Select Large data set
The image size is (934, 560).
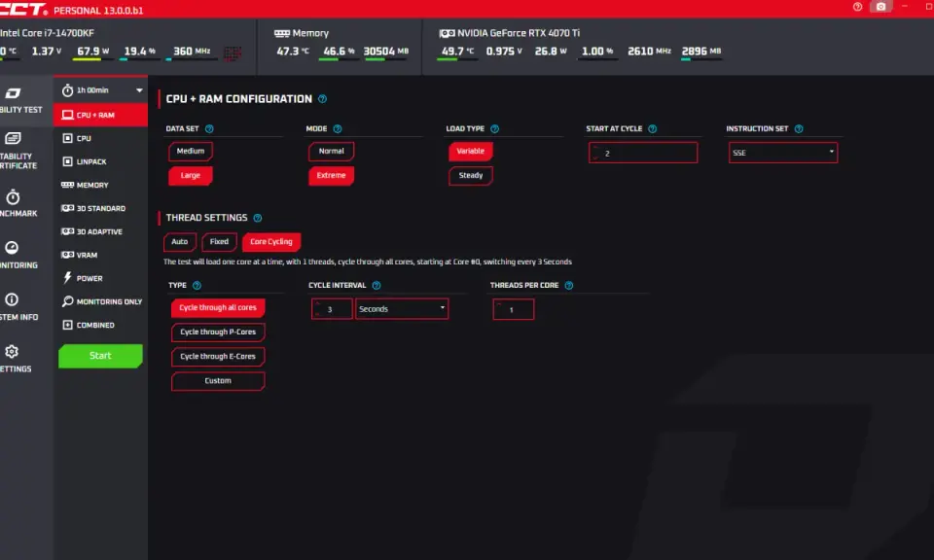(191, 176)
